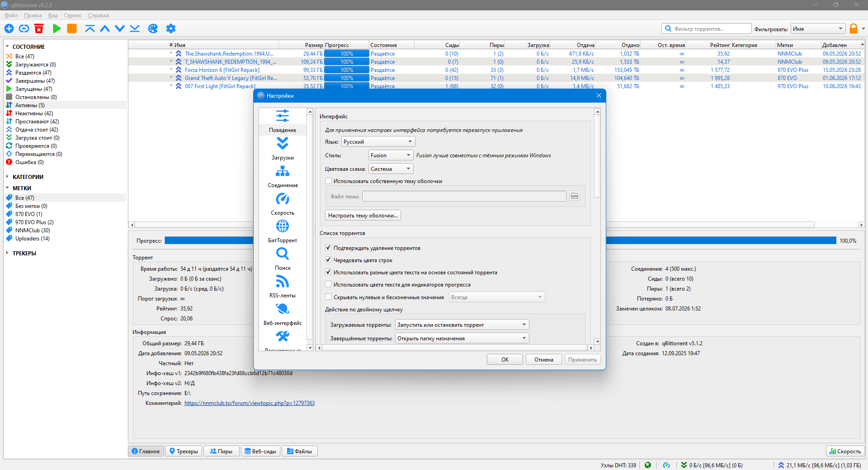Screen dimensions: 868x470
Task: Switch to the Файлы tab
Action: tap(299, 451)
